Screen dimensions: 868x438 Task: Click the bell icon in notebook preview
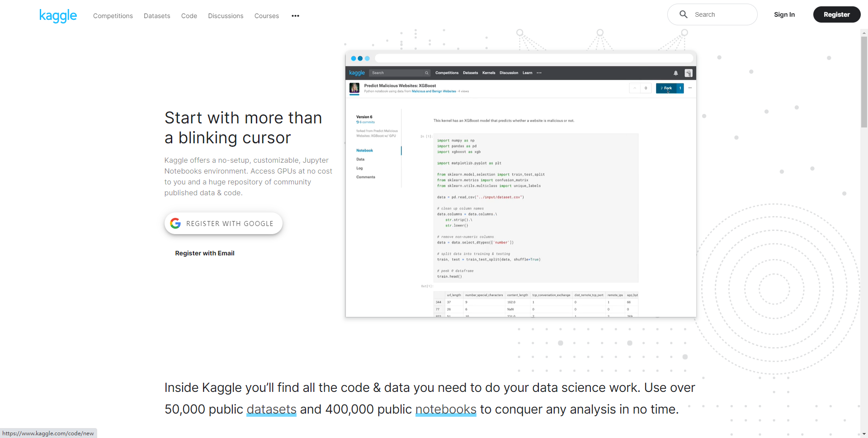click(676, 73)
